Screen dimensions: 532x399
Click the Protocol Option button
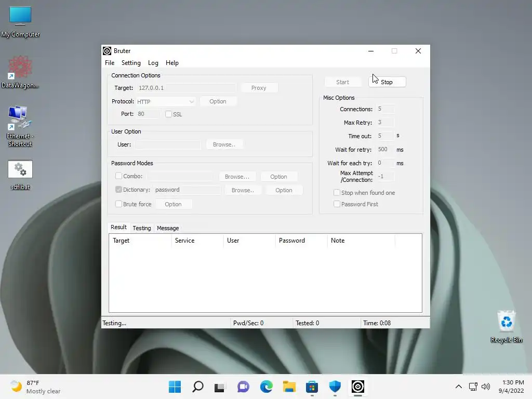218,101
